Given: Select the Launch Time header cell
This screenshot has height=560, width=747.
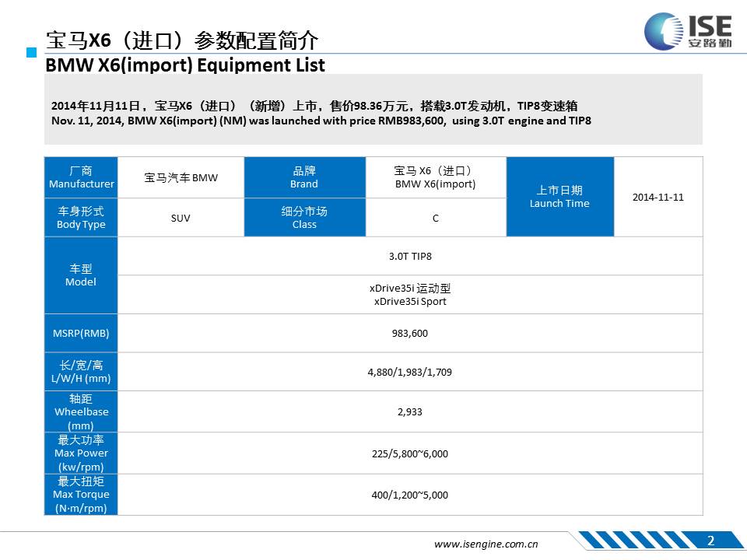Looking at the screenshot, I should click(559, 197).
